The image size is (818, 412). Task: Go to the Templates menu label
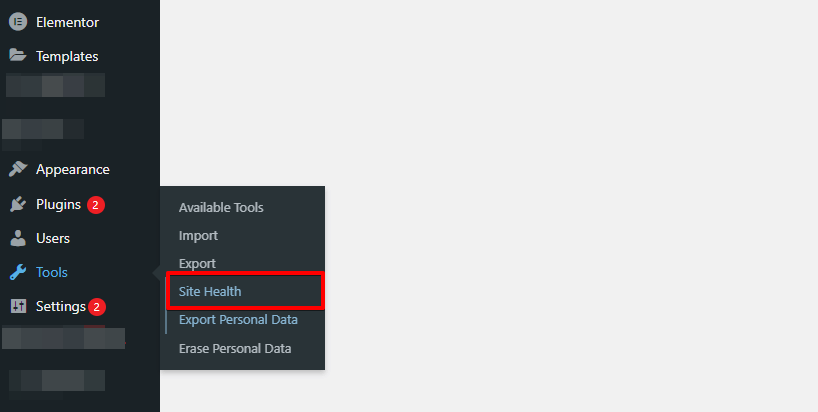(67, 56)
